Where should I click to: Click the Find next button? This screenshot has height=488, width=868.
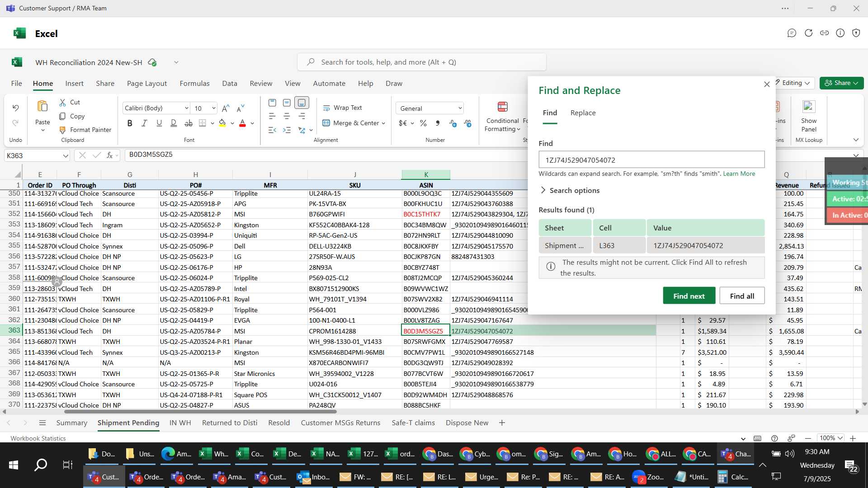pos(689,296)
